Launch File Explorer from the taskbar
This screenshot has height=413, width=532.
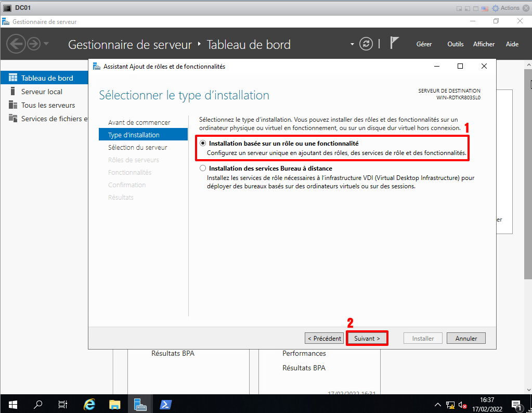pos(115,404)
